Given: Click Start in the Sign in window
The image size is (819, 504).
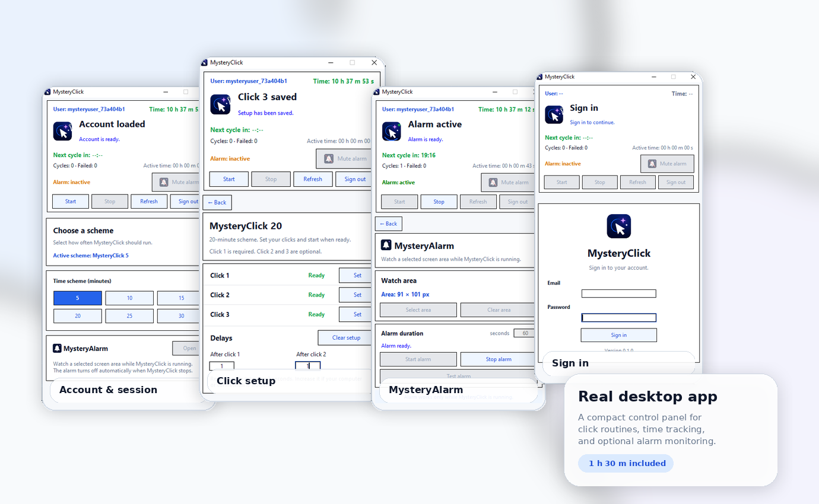Looking at the screenshot, I should [562, 182].
